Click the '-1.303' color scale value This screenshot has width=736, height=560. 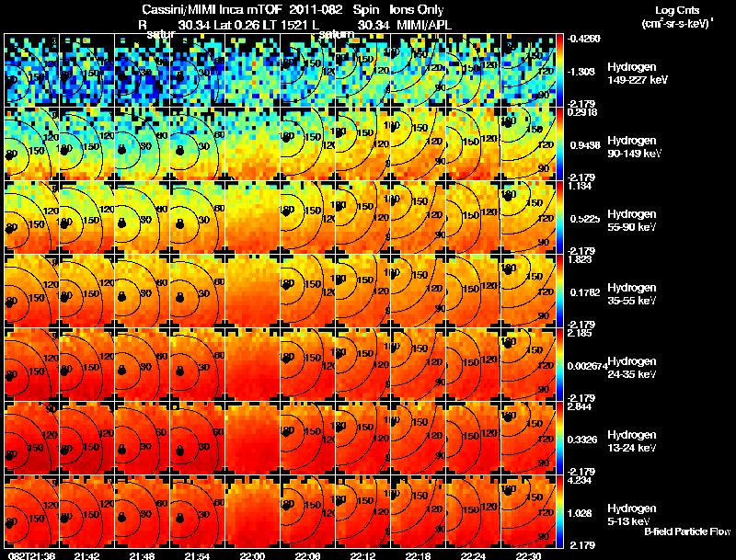tap(581, 71)
